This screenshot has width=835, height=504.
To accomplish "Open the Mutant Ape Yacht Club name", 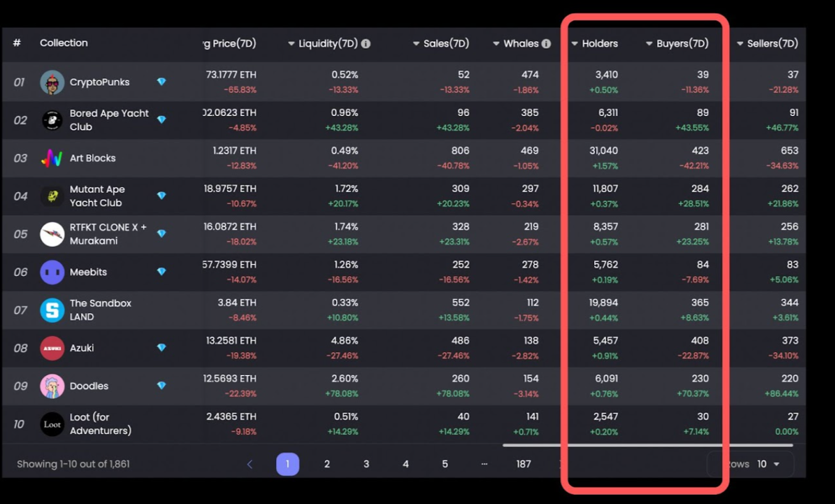I will (97, 196).
